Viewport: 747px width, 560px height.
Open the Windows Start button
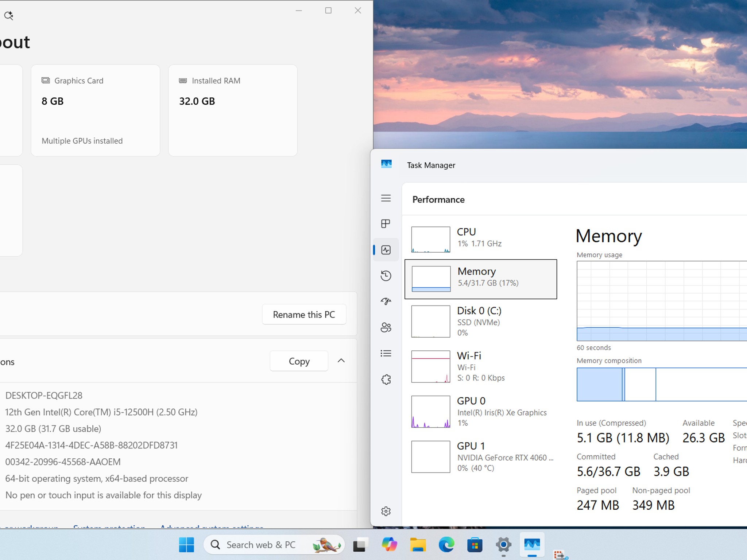click(x=186, y=545)
